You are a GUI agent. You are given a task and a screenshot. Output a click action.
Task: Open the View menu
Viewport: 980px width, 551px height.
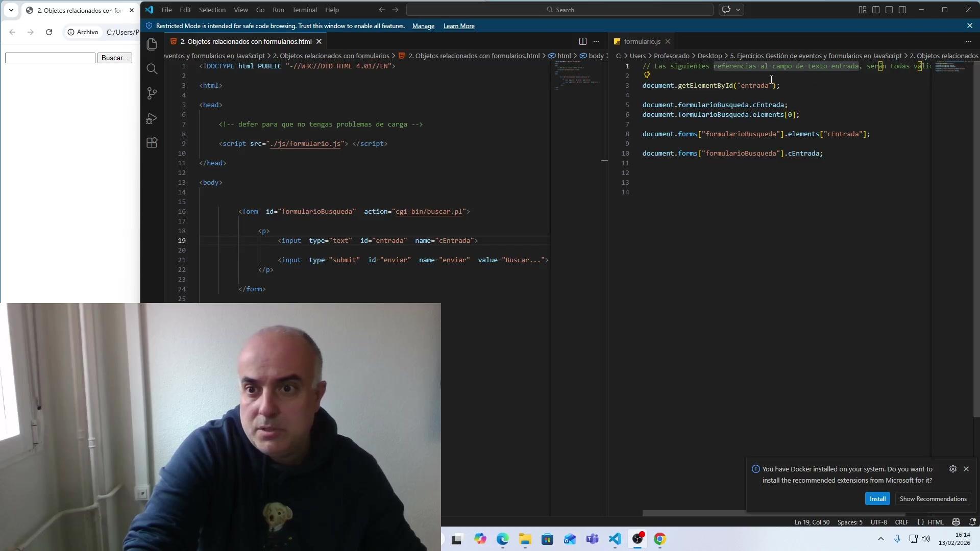[x=241, y=10]
